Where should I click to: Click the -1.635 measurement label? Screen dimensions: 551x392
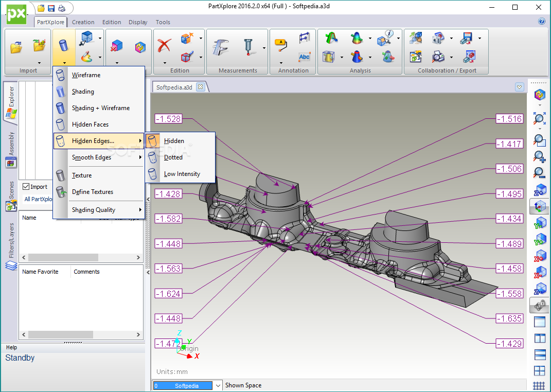[509, 318]
